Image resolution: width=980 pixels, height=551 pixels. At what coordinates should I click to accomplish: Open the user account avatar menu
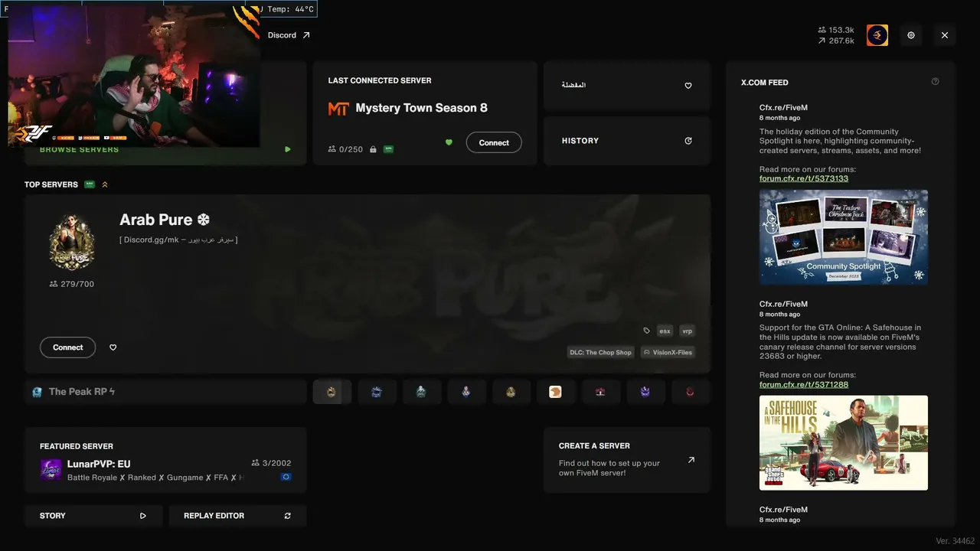pyautogui.click(x=877, y=35)
